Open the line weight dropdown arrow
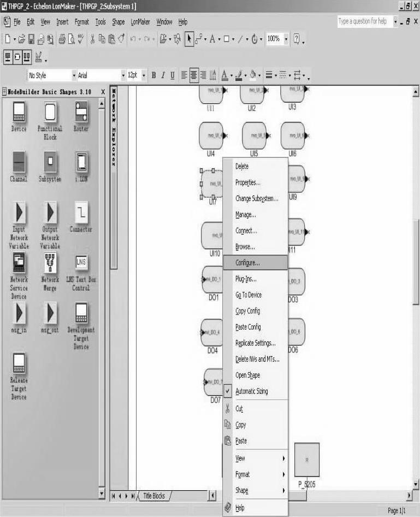This screenshot has height=517, width=420. click(276, 76)
